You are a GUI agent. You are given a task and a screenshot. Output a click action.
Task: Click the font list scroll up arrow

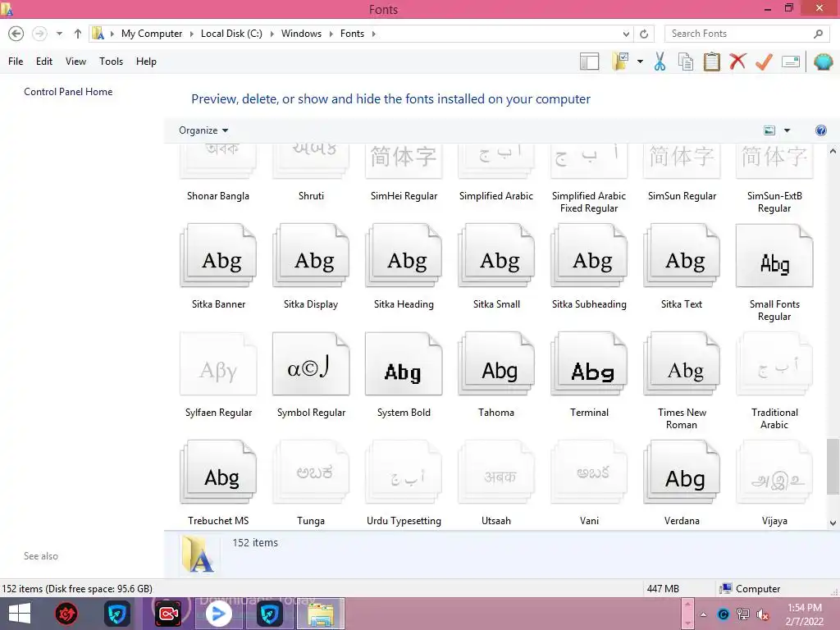[x=833, y=151]
